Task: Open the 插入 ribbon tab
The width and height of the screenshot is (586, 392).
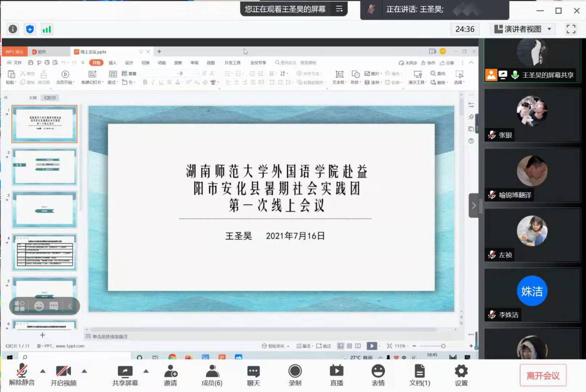Action: point(113,63)
